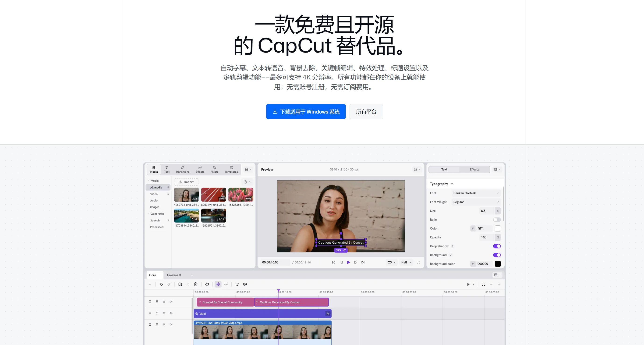Select the tulips thumbnail with duration 0:55

(241, 195)
